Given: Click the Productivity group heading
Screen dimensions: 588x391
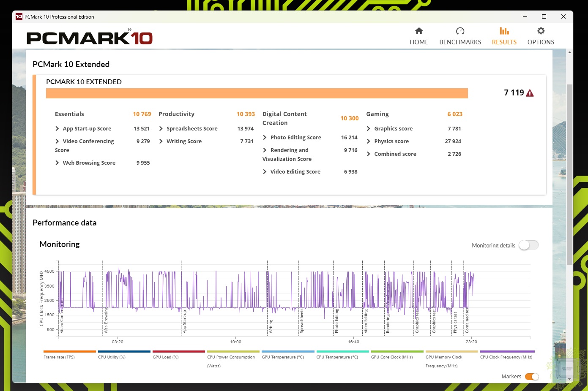Looking at the screenshot, I should click(x=176, y=114).
